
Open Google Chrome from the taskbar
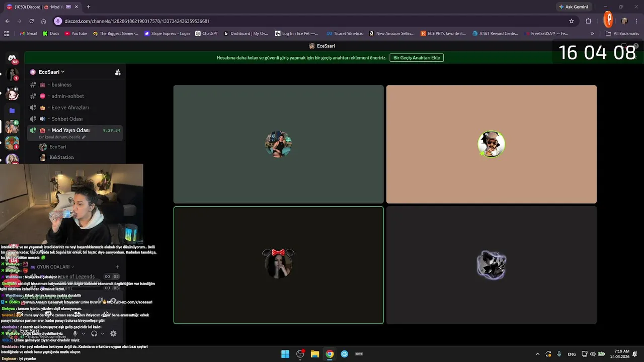point(330,354)
